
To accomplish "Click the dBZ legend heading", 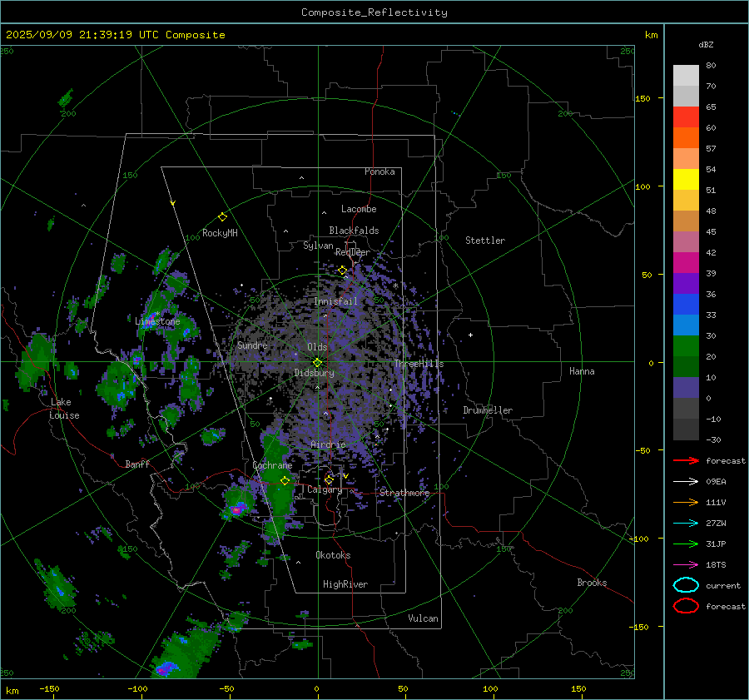I will [x=706, y=44].
